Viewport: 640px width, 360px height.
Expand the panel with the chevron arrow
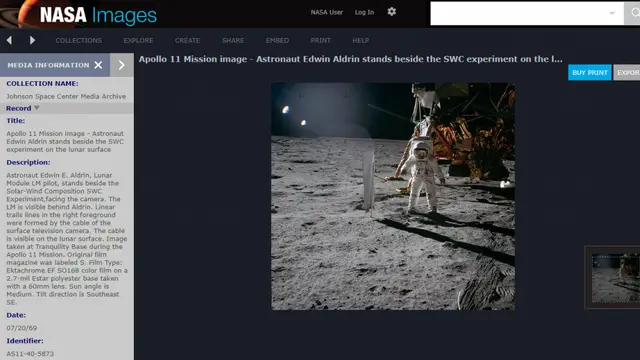coord(122,65)
